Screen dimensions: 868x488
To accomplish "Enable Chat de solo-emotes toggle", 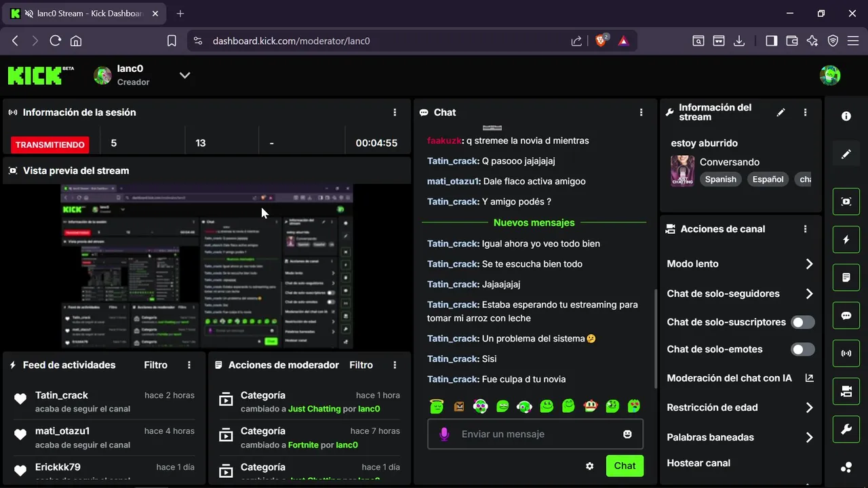I will (x=803, y=350).
